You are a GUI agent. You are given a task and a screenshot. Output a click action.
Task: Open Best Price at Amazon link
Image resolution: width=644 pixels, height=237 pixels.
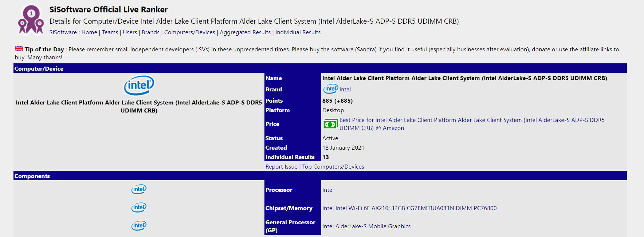pyautogui.click(x=472, y=124)
